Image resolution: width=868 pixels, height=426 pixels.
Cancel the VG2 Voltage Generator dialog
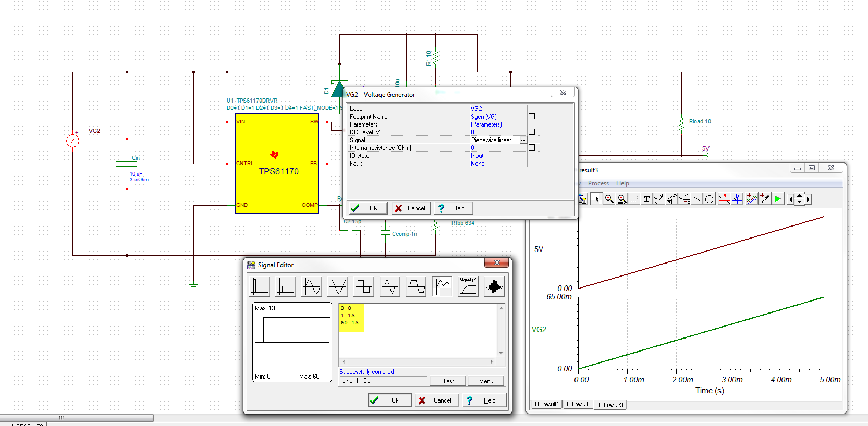point(411,208)
